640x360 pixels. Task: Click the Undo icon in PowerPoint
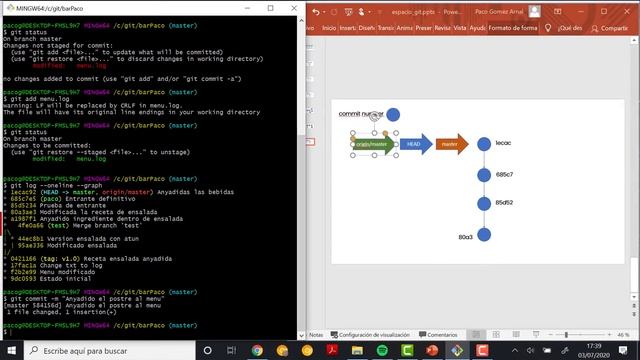(x=316, y=12)
